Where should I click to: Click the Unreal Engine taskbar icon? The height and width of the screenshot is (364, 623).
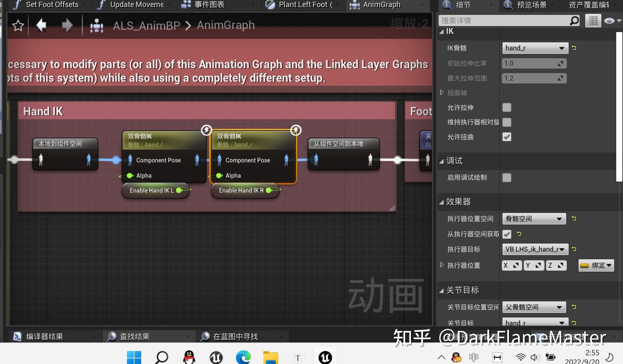[325, 357]
